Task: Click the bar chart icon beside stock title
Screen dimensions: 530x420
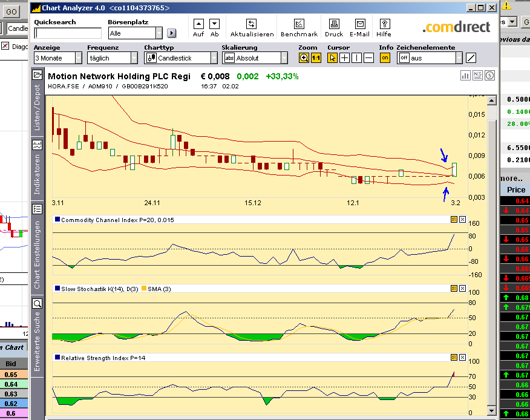Action: [465, 76]
